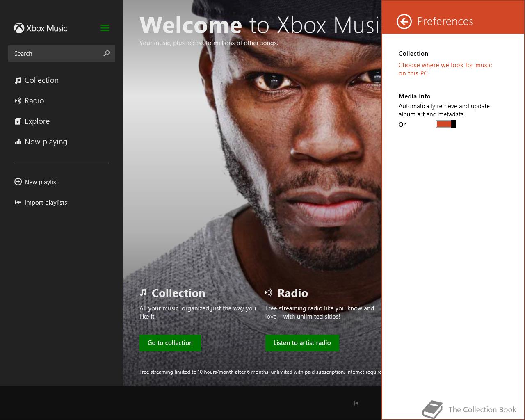
Task: Click the Go to collection button
Action: [x=170, y=343]
